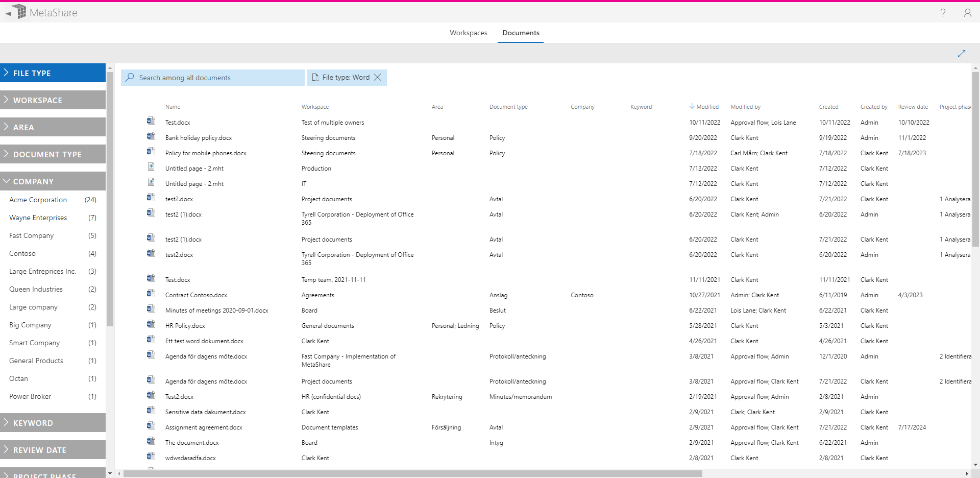Click the file icon beside Untitled page - 2.mht
980x478 pixels.
pos(151,166)
